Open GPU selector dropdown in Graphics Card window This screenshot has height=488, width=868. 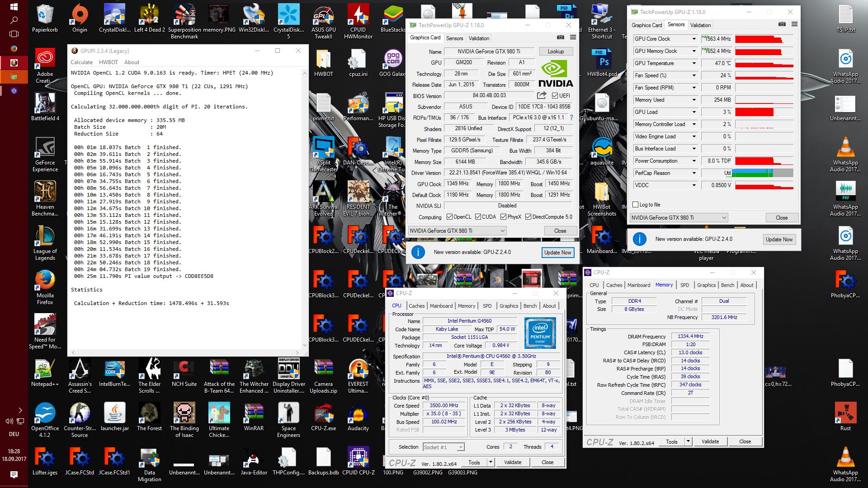pyautogui.click(x=457, y=230)
